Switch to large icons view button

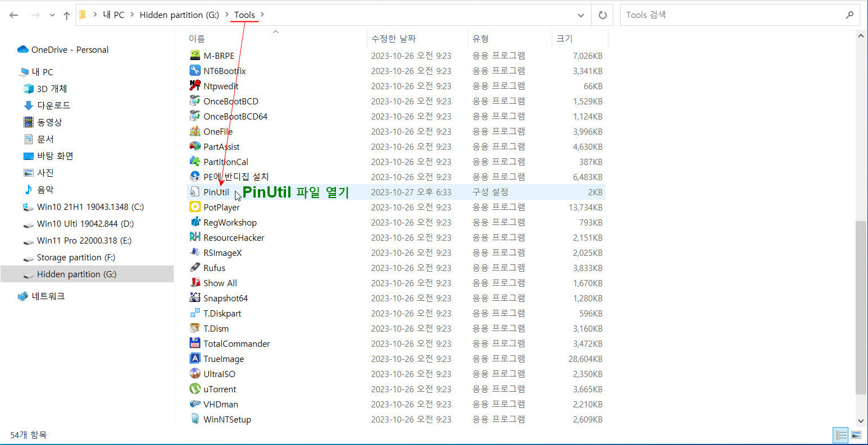click(x=856, y=435)
